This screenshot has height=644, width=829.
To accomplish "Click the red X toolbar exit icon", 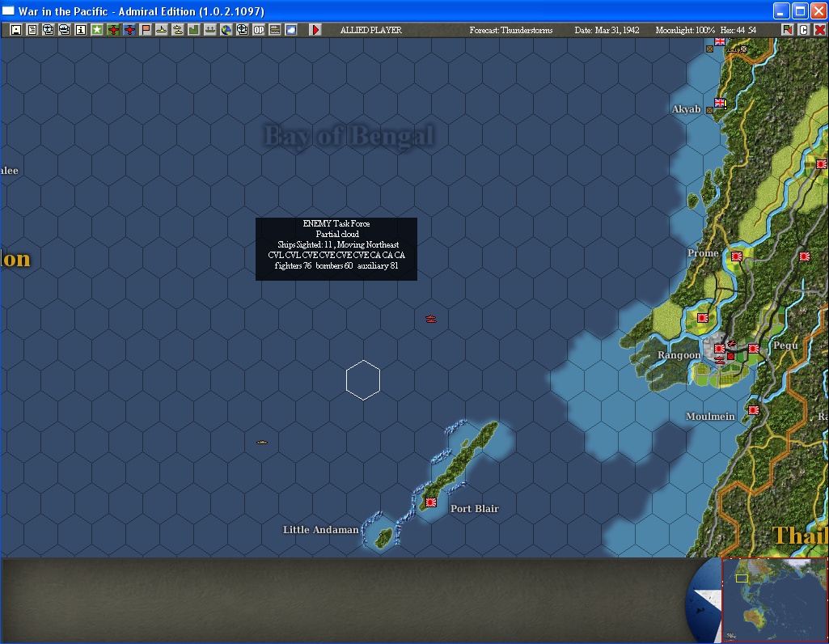I will click(819, 30).
